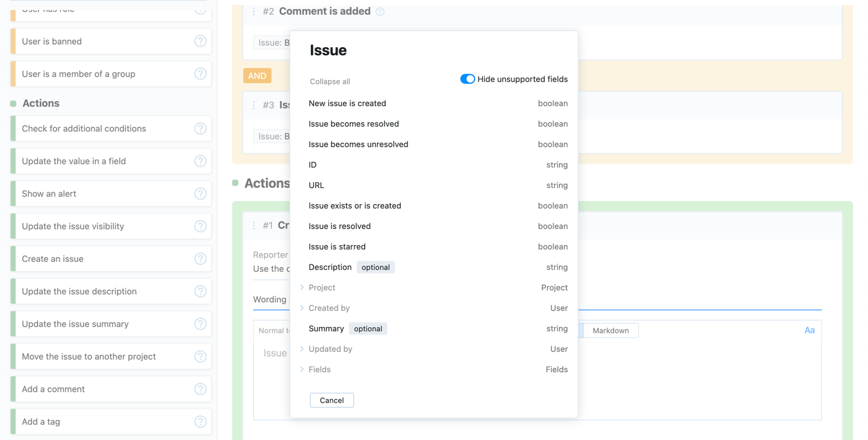
Task: Disable the Hide unsupported fields toggle
Action: click(467, 79)
